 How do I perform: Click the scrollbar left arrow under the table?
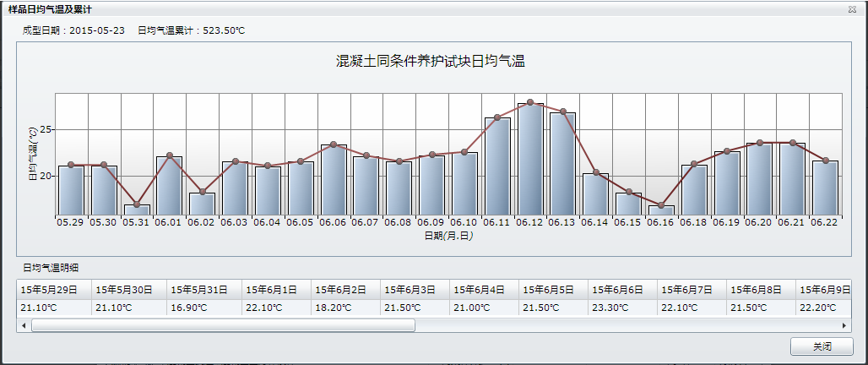coord(23,325)
